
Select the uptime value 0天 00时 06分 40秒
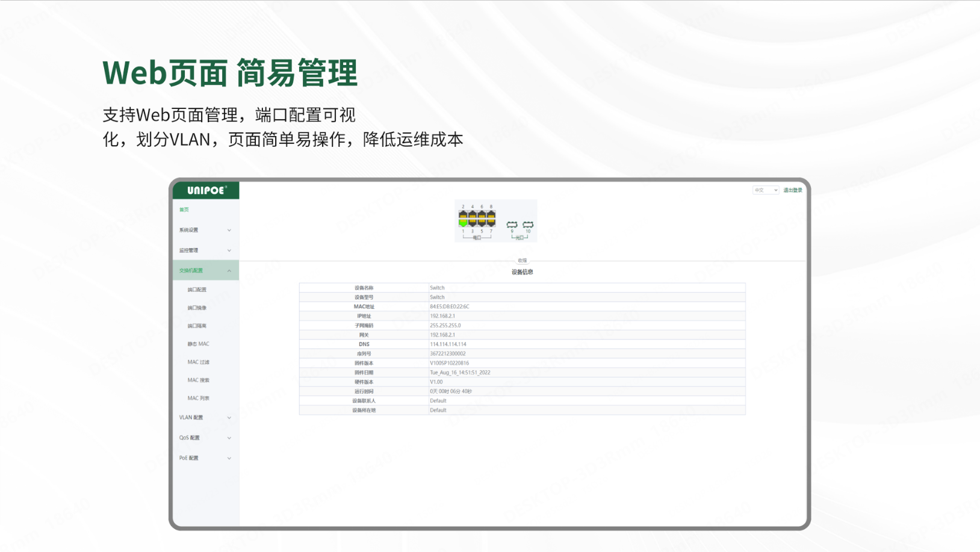point(451,391)
